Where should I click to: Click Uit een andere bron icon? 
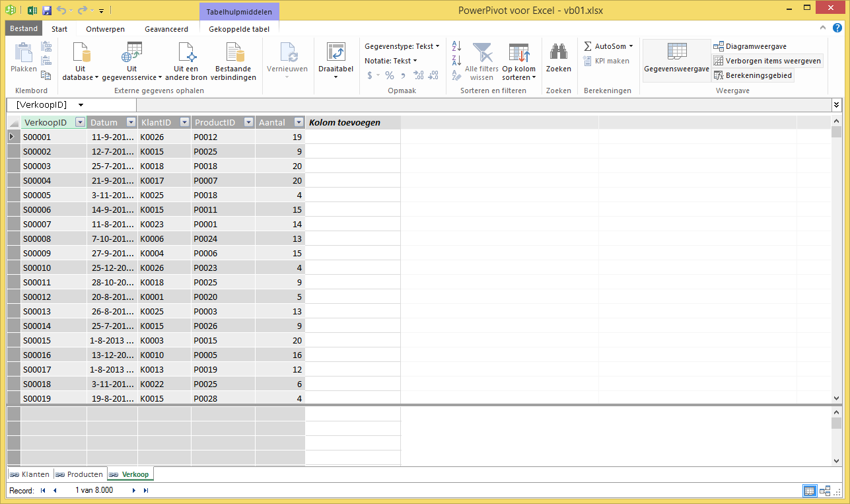[x=186, y=53]
